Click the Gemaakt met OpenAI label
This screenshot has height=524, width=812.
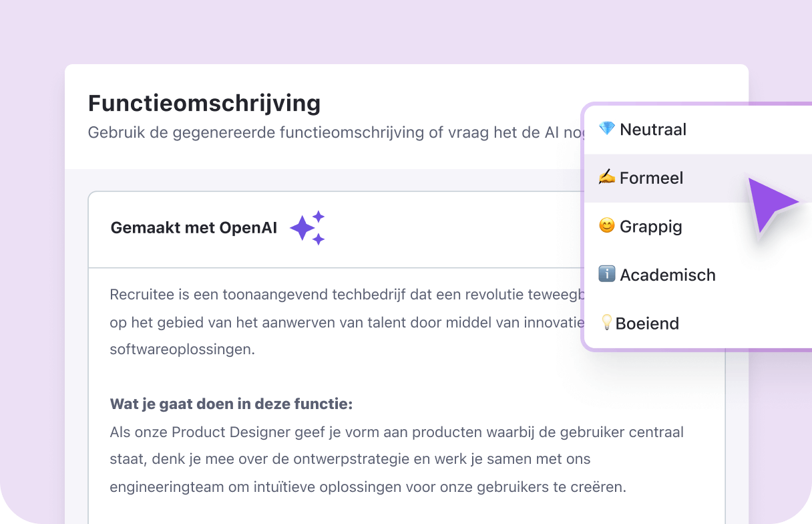194,227
